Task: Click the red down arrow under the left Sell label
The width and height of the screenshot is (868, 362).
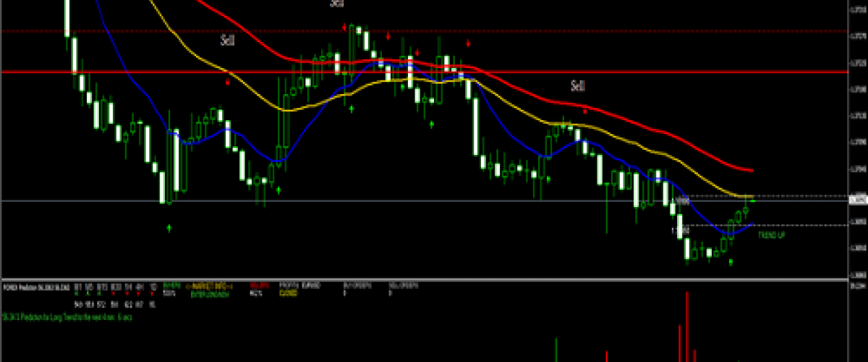Action: click(x=228, y=82)
